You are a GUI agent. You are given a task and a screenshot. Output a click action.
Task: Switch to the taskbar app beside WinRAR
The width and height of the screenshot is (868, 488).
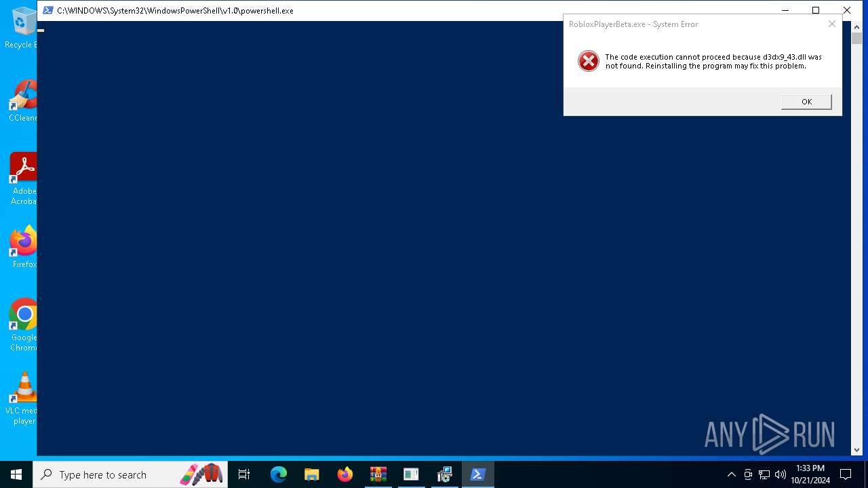click(411, 474)
